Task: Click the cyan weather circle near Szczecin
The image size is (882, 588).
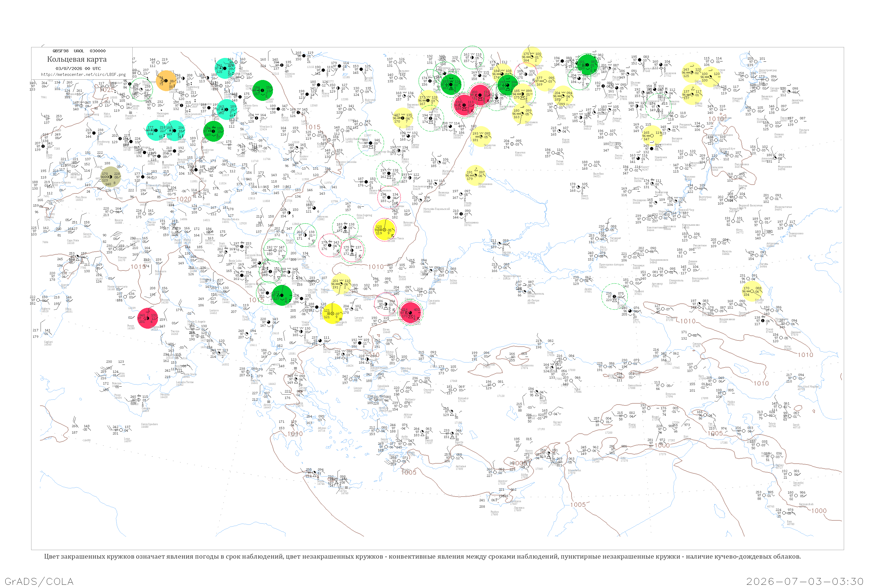Action: pyautogui.click(x=225, y=68)
